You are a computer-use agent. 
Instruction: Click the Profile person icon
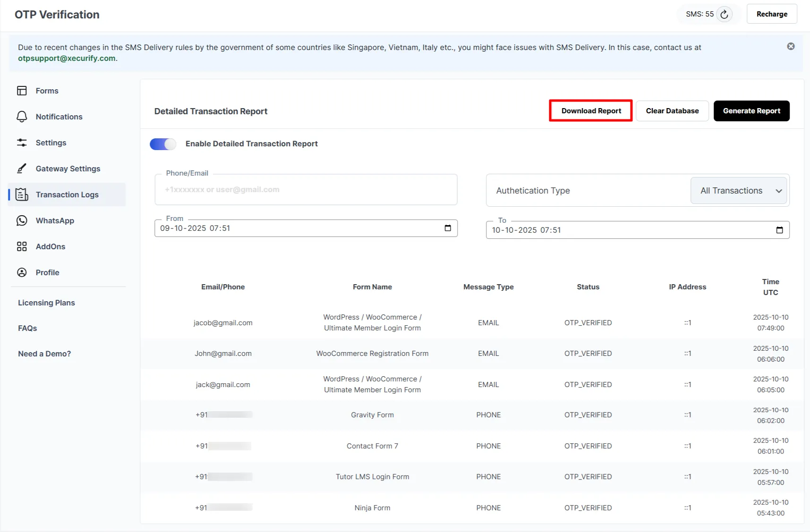coord(22,272)
